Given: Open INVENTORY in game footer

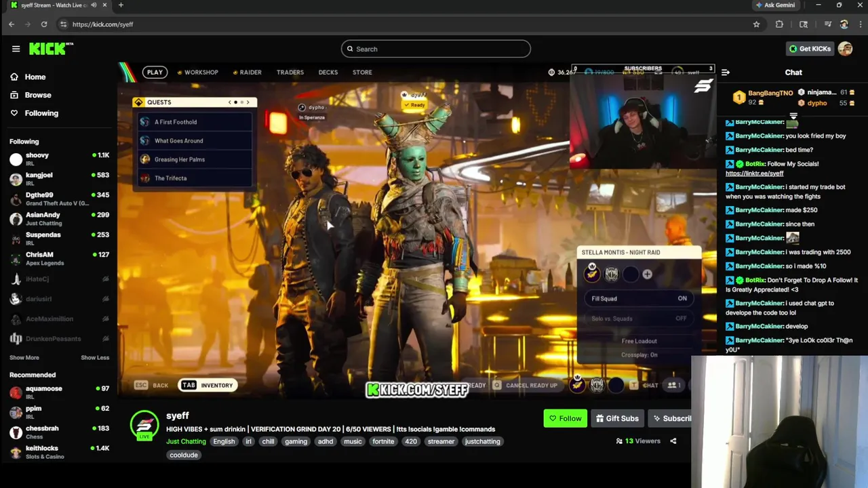Looking at the screenshot, I should pyautogui.click(x=208, y=385).
